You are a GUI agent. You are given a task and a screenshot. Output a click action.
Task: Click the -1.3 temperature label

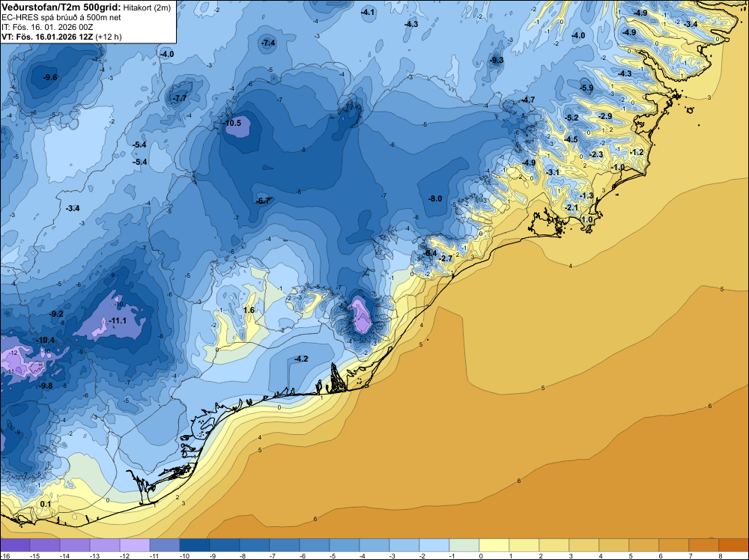tap(586, 195)
